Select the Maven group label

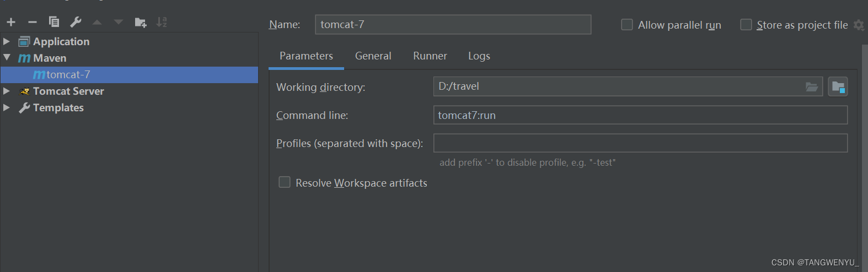pyautogui.click(x=50, y=58)
